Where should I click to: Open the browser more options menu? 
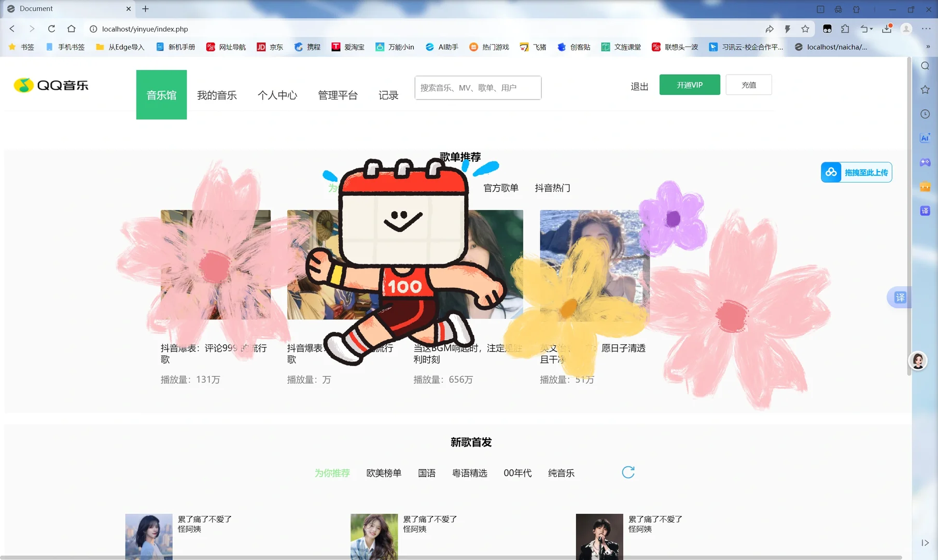pos(927,29)
